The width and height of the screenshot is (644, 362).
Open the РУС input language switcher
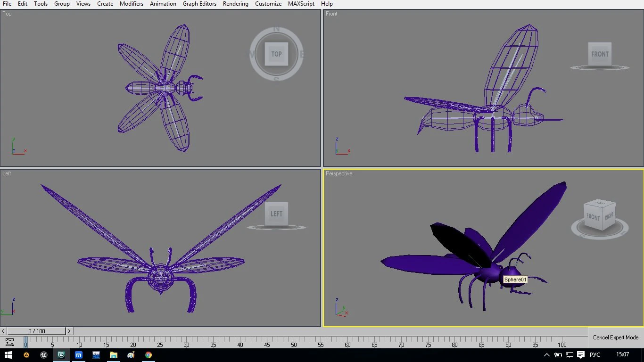pos(595,355)
